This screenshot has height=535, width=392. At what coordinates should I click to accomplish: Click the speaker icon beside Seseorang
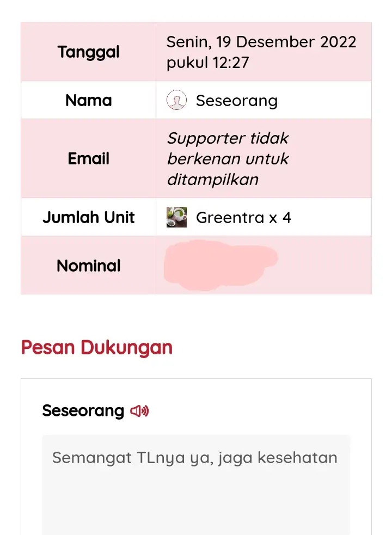click(139, 411)
